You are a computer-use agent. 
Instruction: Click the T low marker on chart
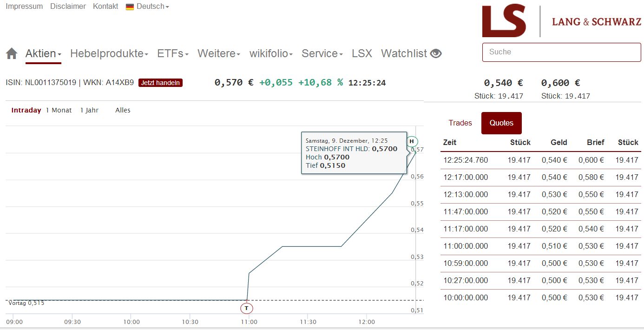(x=247, y=308)
